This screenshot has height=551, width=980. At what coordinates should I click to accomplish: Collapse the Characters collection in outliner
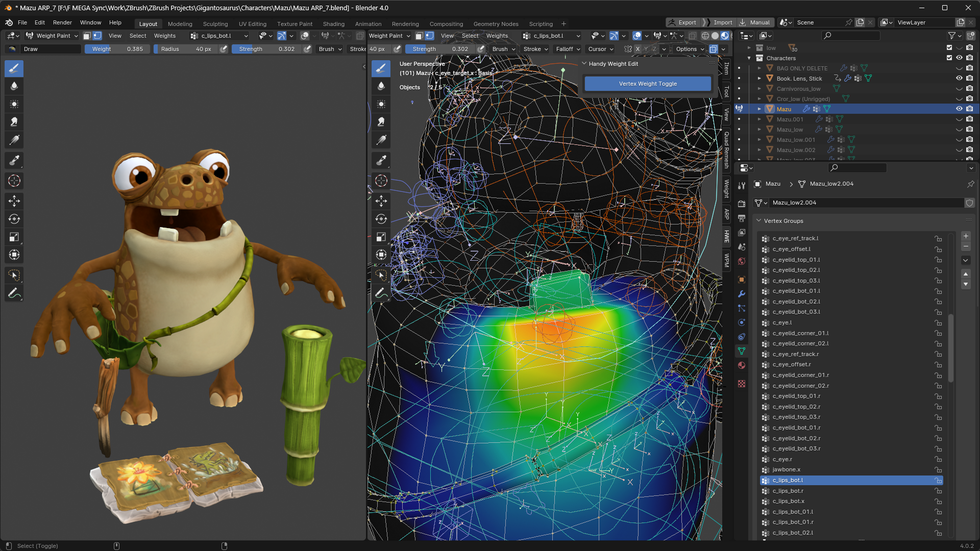[749, 58]
